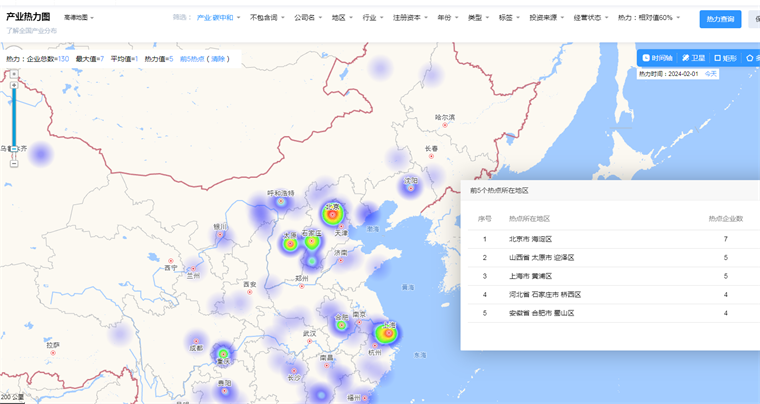Click the 兰州 city marker
Screen dimensions: 760x404
(x=193, y=268)
